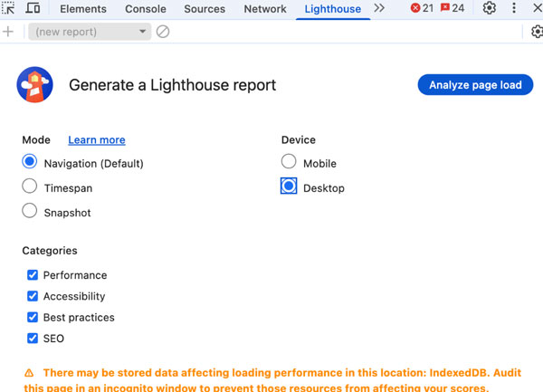The image size is (543, 392).
Task: Select the Navigation (Default) mode
Action: coord(30,161)
